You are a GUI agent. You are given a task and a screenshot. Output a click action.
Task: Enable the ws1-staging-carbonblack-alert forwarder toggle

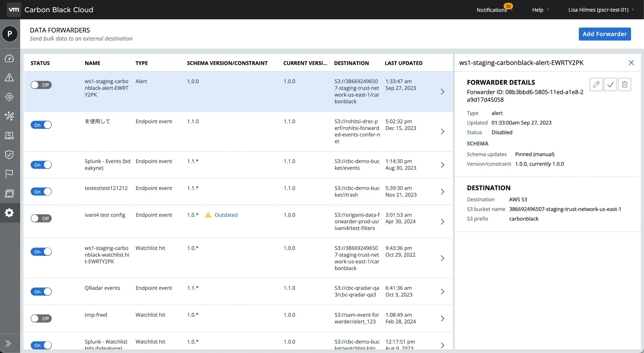coord(41,85)
